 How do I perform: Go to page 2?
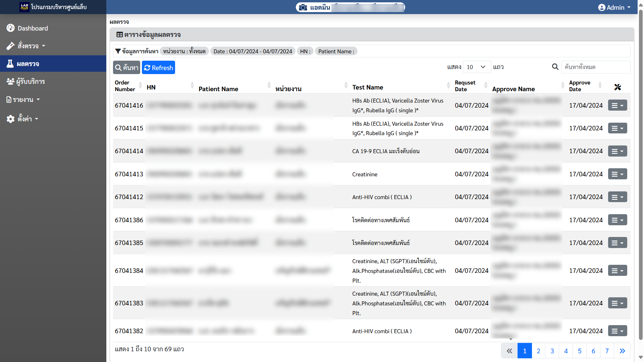(538, 351)
